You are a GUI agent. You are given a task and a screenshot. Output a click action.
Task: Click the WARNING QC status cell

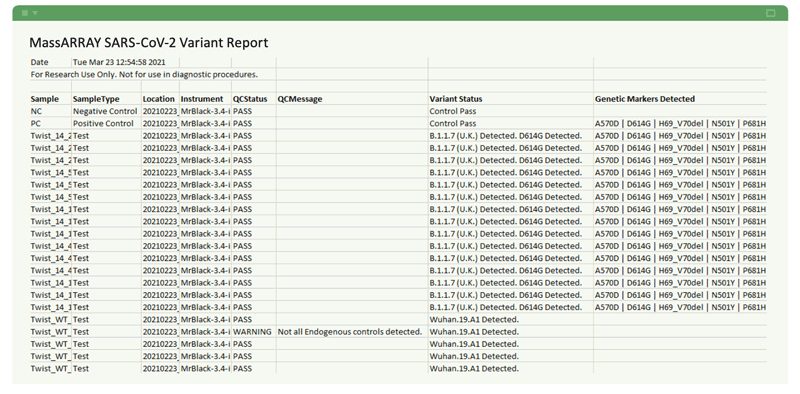coord(252,332)
